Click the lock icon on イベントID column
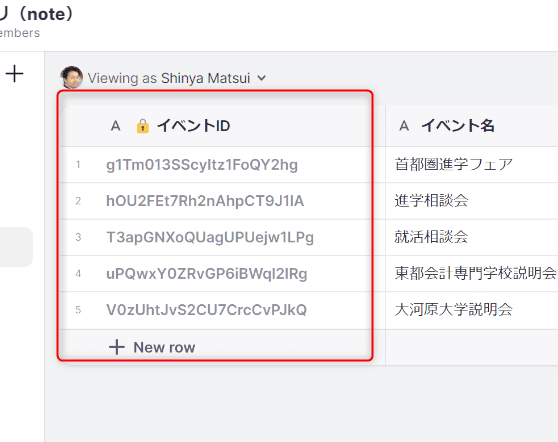558x442 pixels. pyautogui.click(x=143, y=126)
